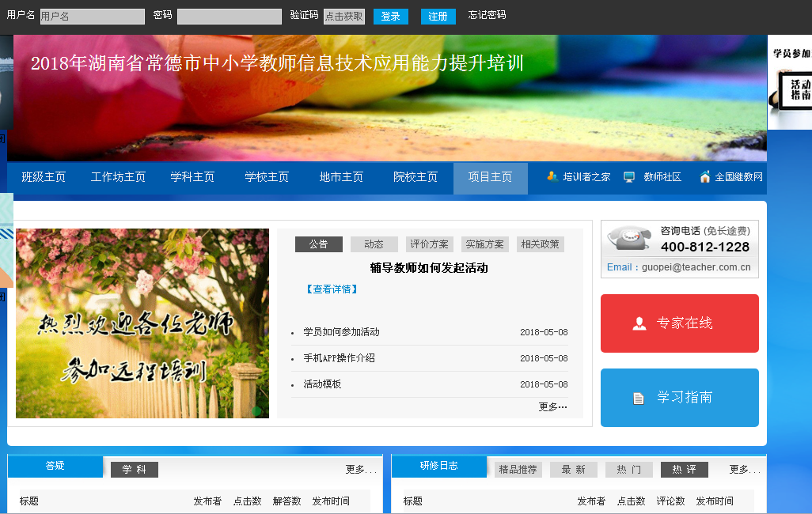
Task: Switch to the 动态 tab
Action: [374, 244]
